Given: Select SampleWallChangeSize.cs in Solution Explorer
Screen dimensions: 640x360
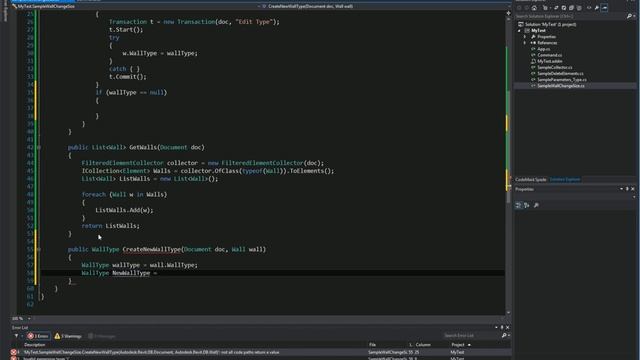Looking at the screenshot, I should (561, 86).
